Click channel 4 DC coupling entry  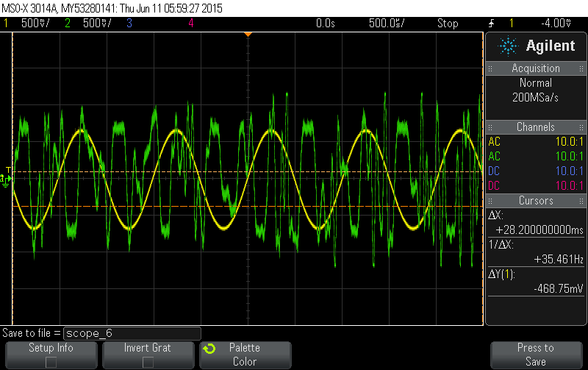click(494, 186)
